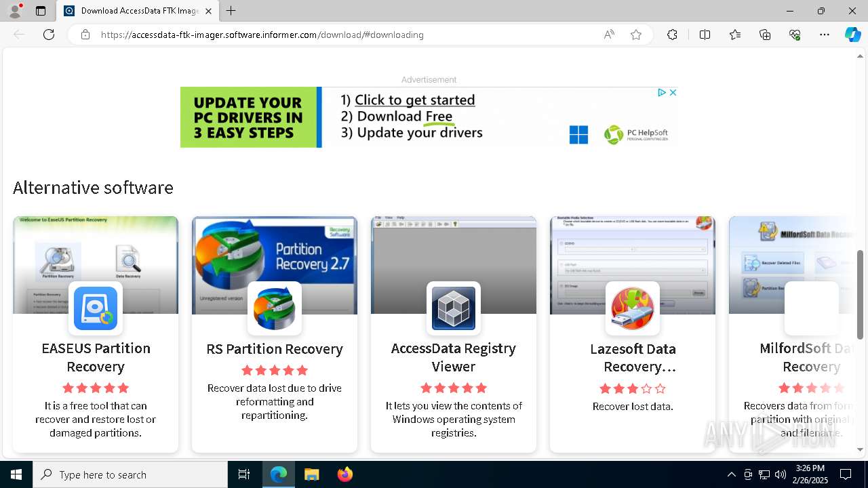Launch Firefox from the taskbar
Image resolution: width=868 pixels, height=488 pixels.
click(x=345, y=474)
